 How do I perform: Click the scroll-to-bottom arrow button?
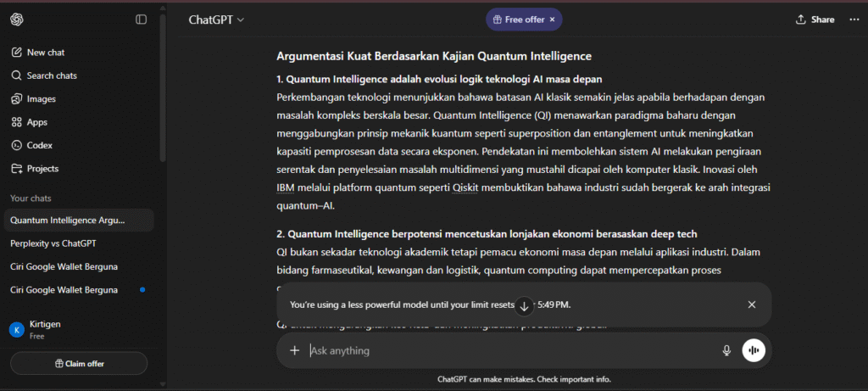point(525,305)
